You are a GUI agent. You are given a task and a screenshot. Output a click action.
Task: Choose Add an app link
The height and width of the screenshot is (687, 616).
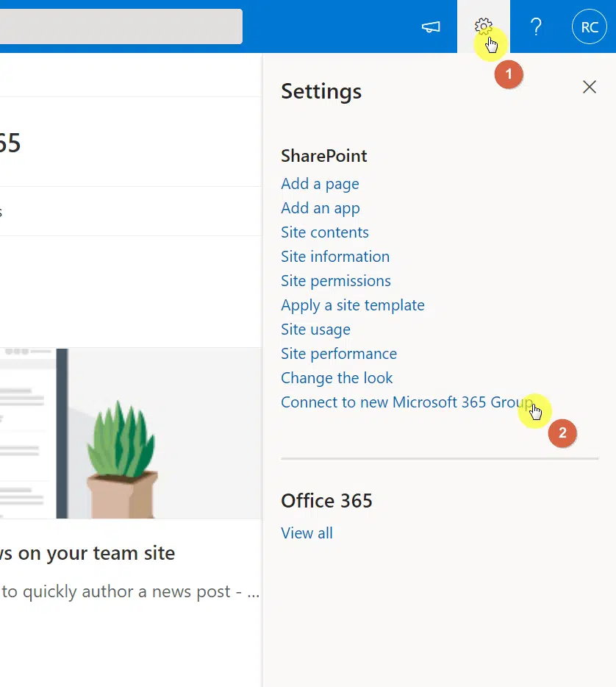(320, 208)
